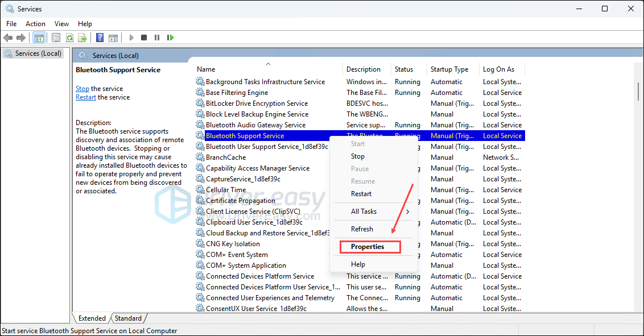Click the Show/Hide Console Tree toolbar icon

39,38
